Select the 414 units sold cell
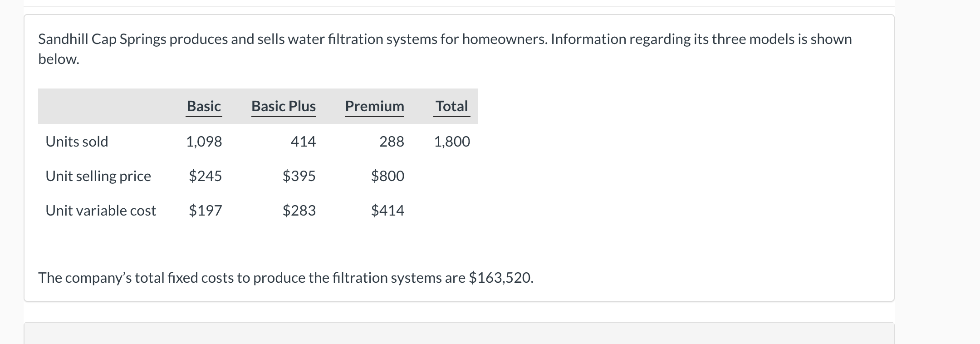 pos(303,142)
